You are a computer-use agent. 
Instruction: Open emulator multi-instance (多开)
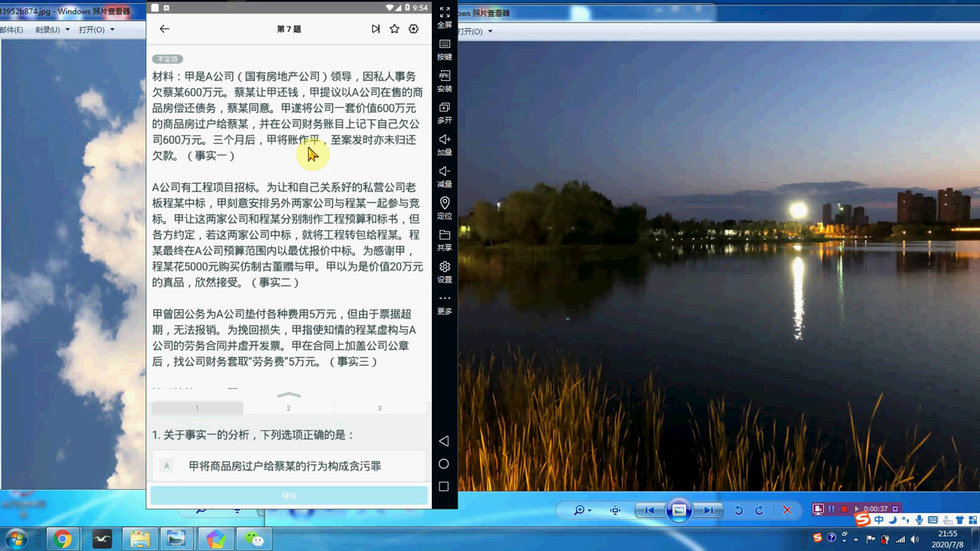(445, 113)
